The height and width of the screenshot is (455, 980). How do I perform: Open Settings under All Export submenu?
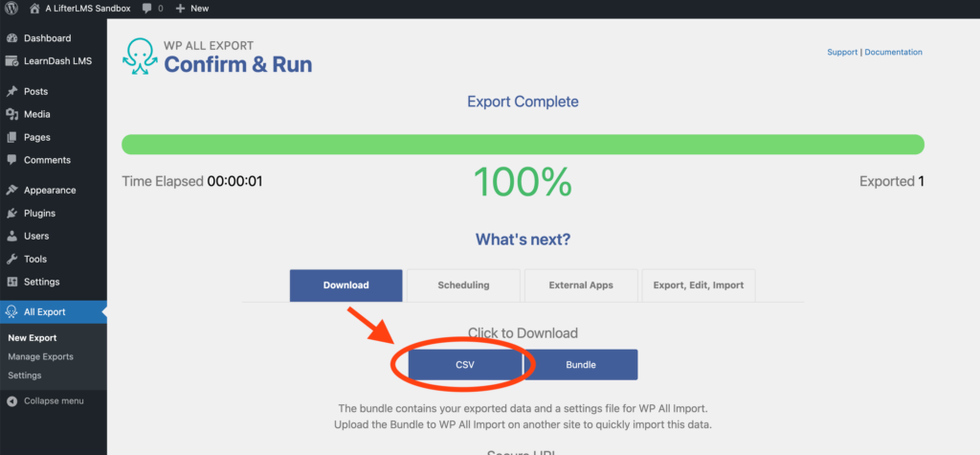pyautogui.click(x=24, y=375)
